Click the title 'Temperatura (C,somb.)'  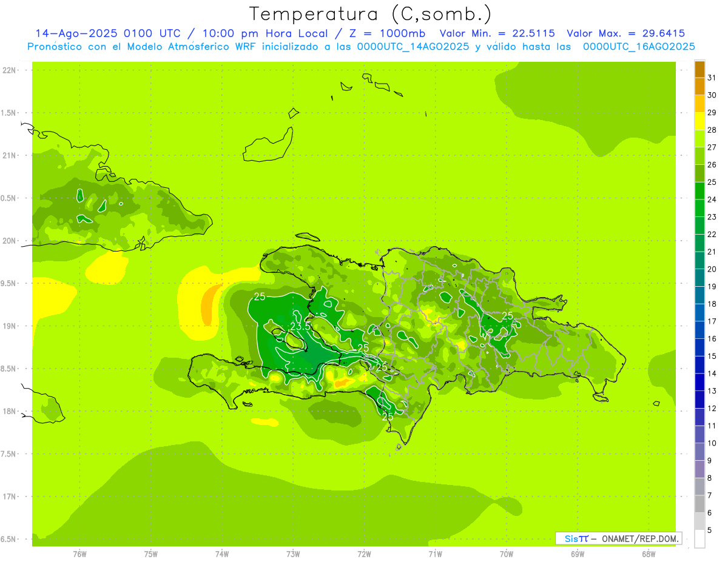click(371, 14)
